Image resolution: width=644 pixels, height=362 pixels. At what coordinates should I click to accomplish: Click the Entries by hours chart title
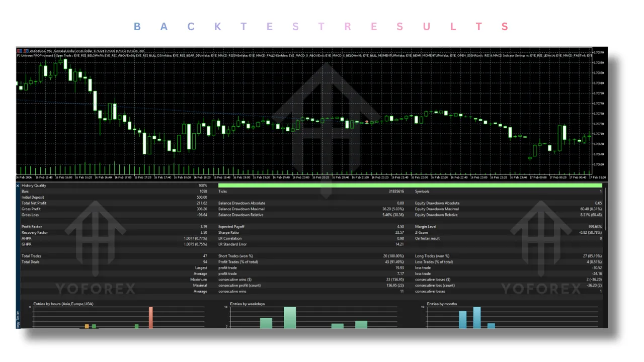(63, 304)
